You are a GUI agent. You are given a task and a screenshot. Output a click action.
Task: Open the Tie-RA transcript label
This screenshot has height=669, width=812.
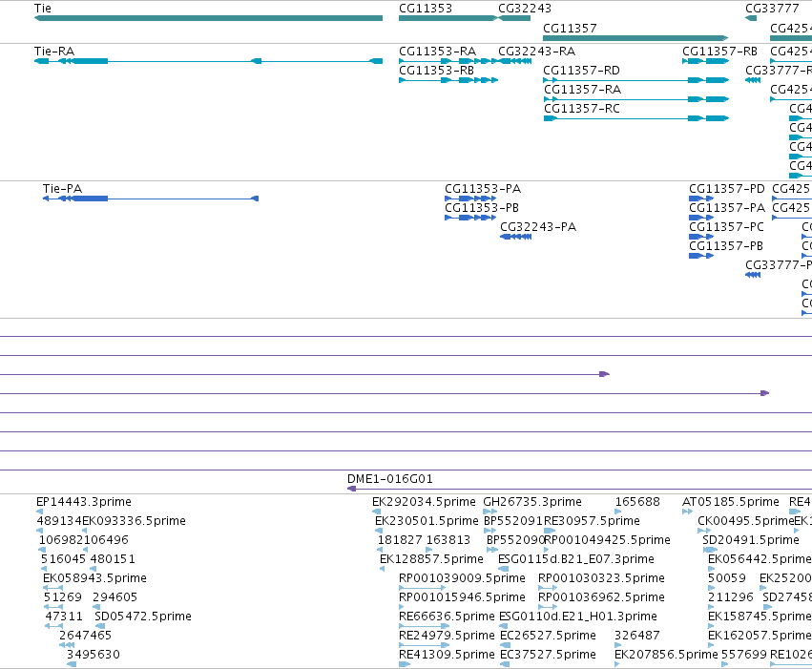click(x=54, y=52)
